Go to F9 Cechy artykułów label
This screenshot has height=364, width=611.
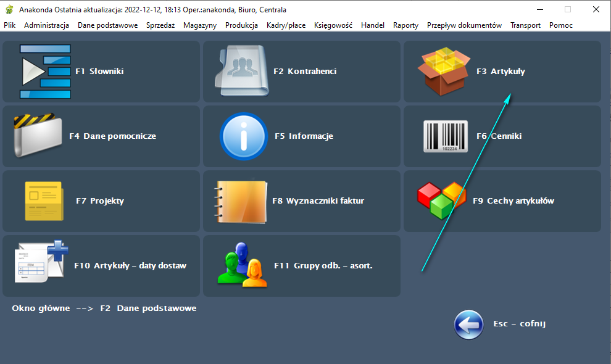513,201
